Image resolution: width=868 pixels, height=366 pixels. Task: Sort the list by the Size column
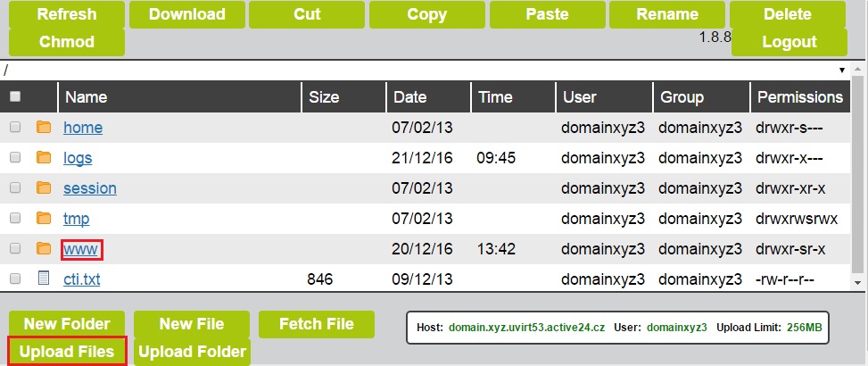[x=324, y=97]
